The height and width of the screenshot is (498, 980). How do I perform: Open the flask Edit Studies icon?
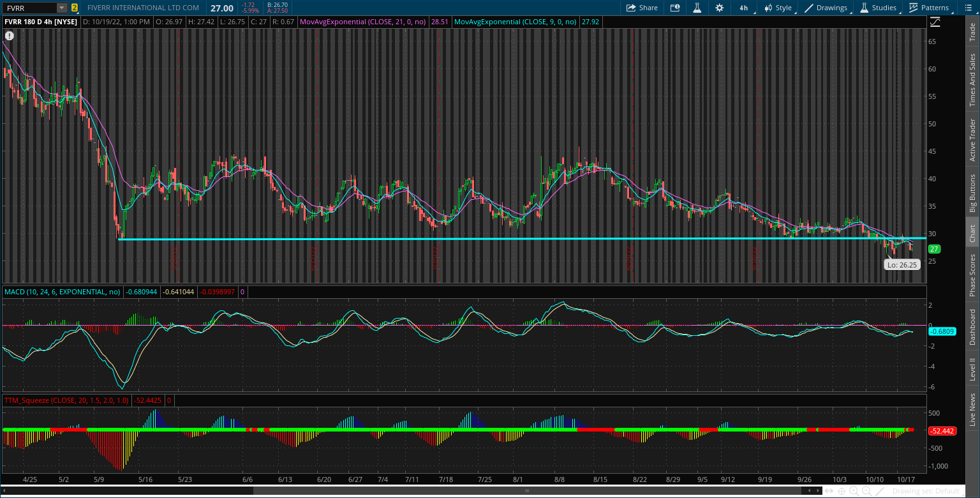pyautogui.click(x=697, y=8)
